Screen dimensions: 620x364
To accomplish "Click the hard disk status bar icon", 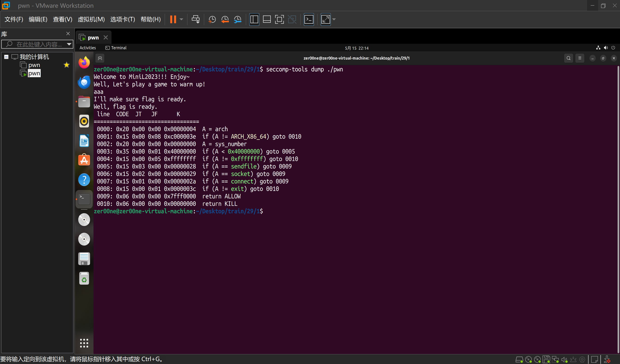I will [519, 360].
